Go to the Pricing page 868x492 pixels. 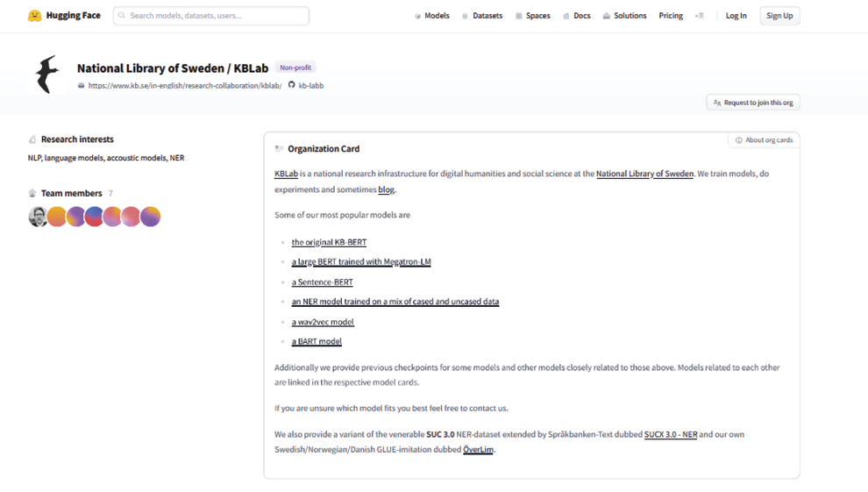671,16
